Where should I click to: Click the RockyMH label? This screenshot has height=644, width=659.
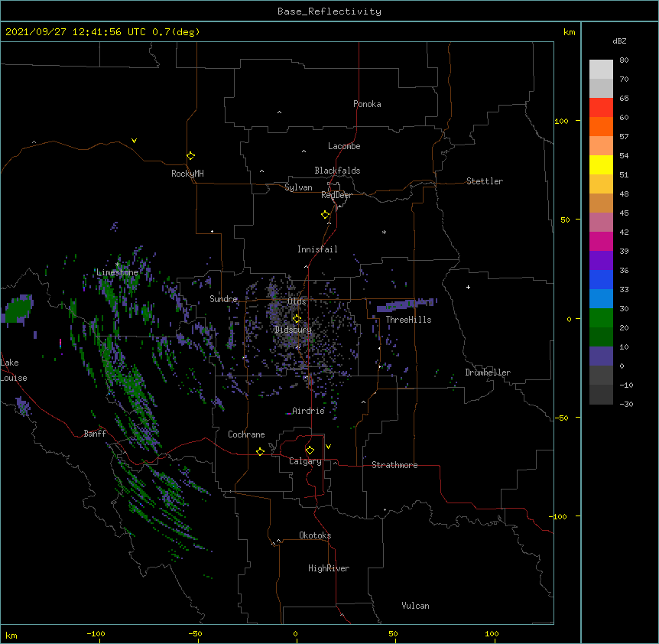click(187, 174)
